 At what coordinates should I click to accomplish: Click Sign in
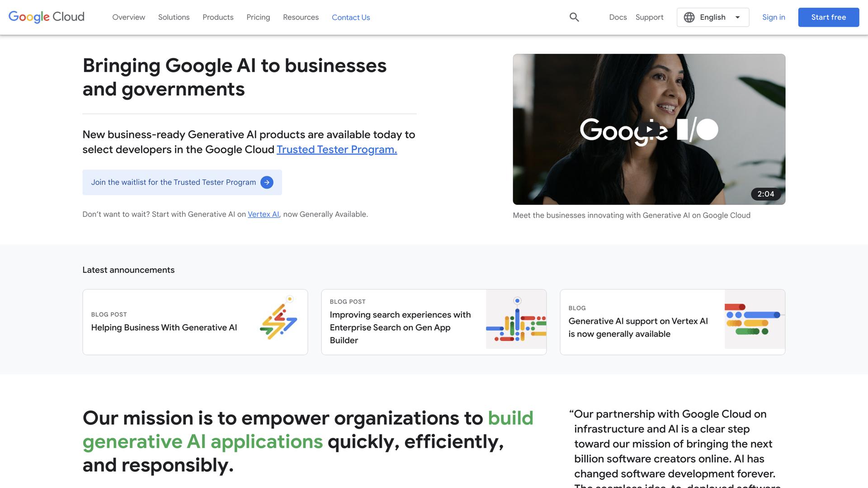coord(774,17)
